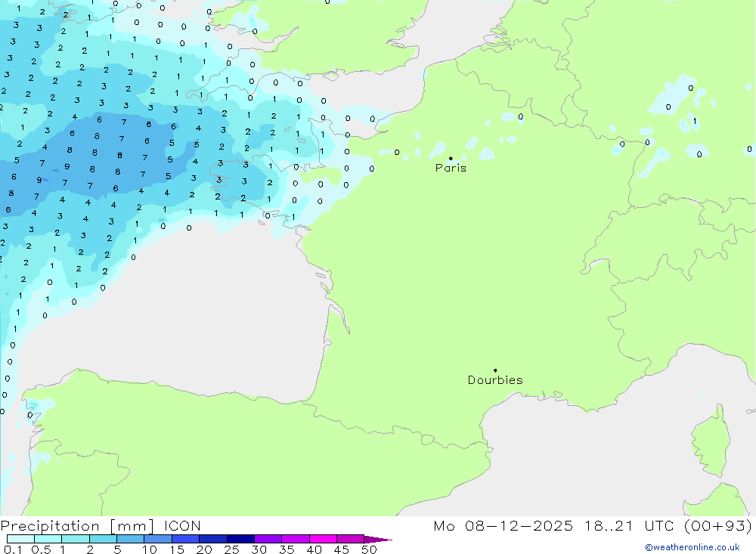Select the 1–2 mm legend color swatch
This screenshot has width=756, height=554.
click(76, 539)
